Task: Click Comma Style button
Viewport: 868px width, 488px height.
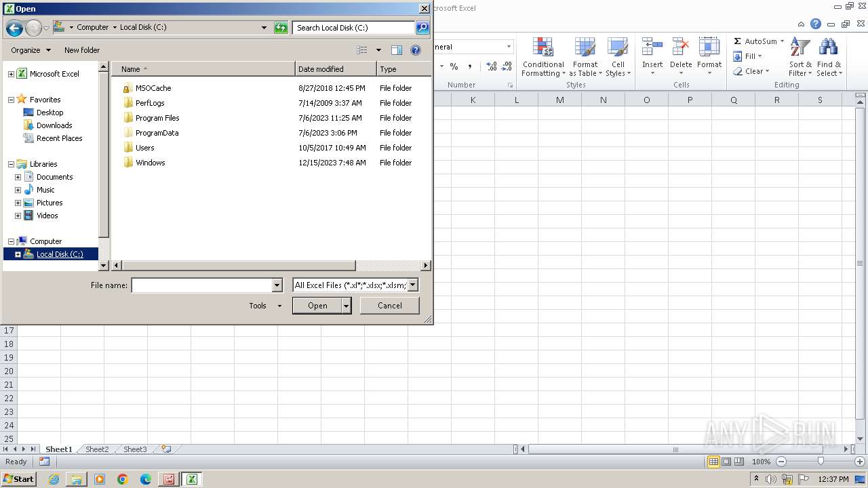Action: 469,66
